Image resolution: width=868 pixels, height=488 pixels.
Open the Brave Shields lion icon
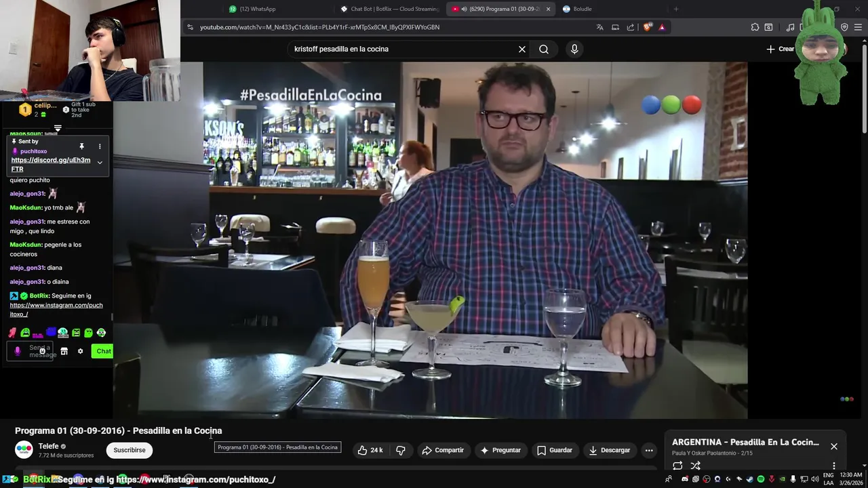(x=647, y=27)
